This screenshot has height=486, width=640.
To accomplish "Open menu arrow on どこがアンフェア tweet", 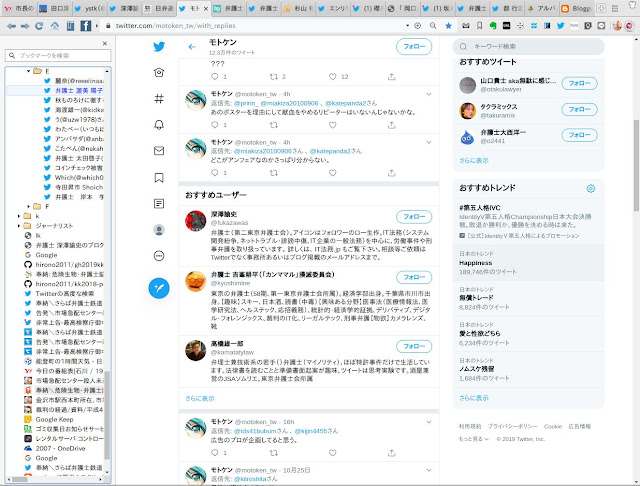I will (429, 142).
